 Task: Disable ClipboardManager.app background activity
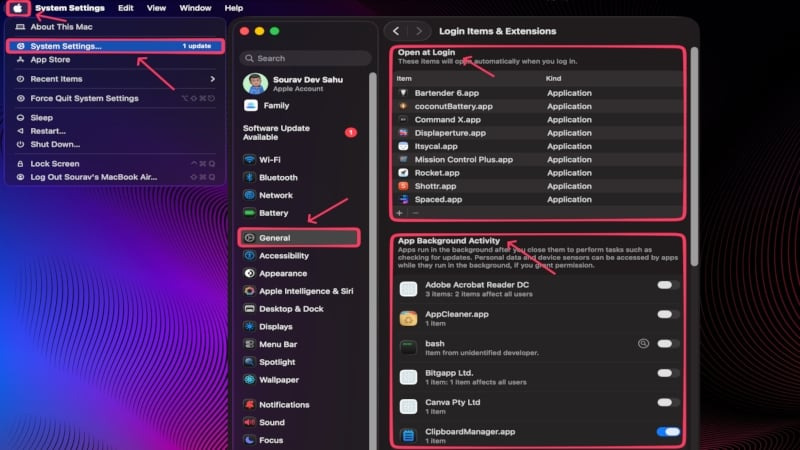(668, 432)
